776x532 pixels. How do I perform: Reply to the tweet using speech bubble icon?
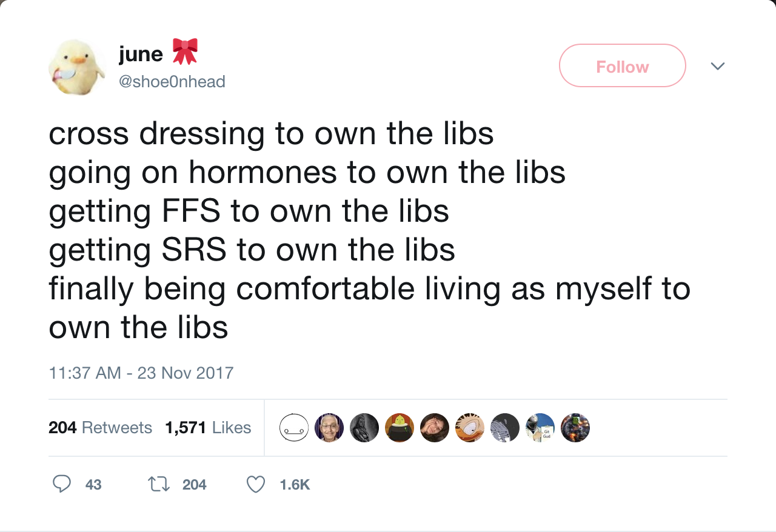pyautogui.click(x=61, y=484)
